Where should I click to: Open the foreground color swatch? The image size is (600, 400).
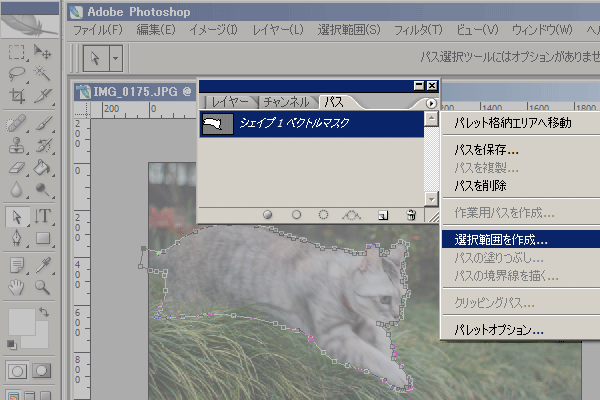[18, 322]
